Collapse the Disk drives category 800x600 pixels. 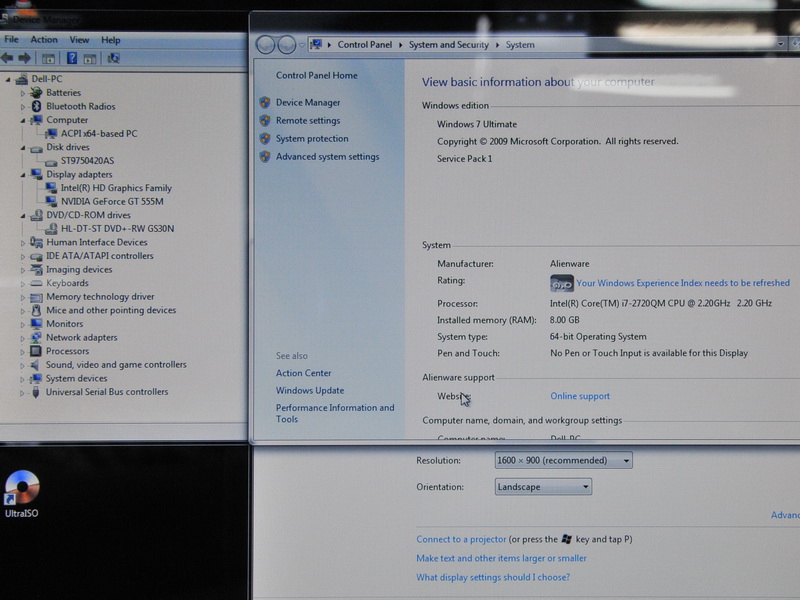pyautogui.click(x=22, y=147)
